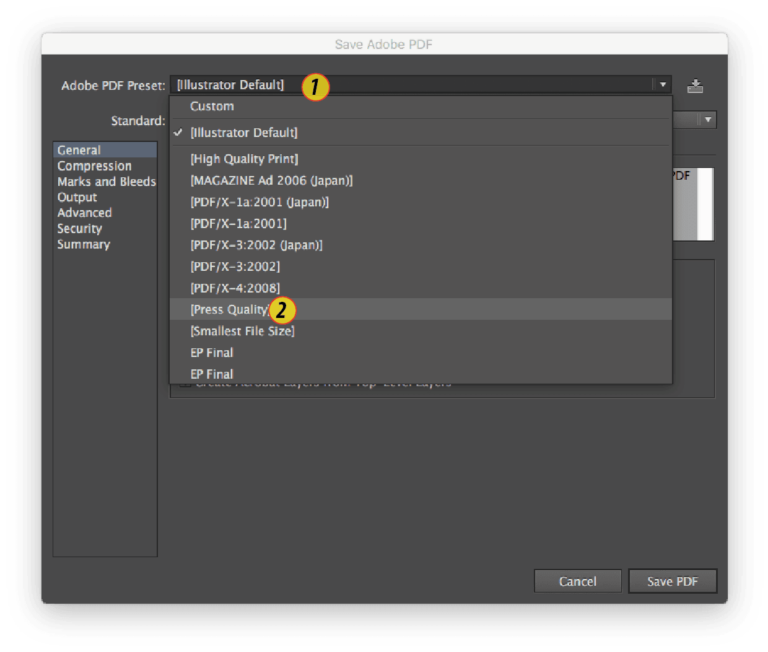Go to the Output section
The height and width of the screenshot is (652, 768).
[77, 198]
